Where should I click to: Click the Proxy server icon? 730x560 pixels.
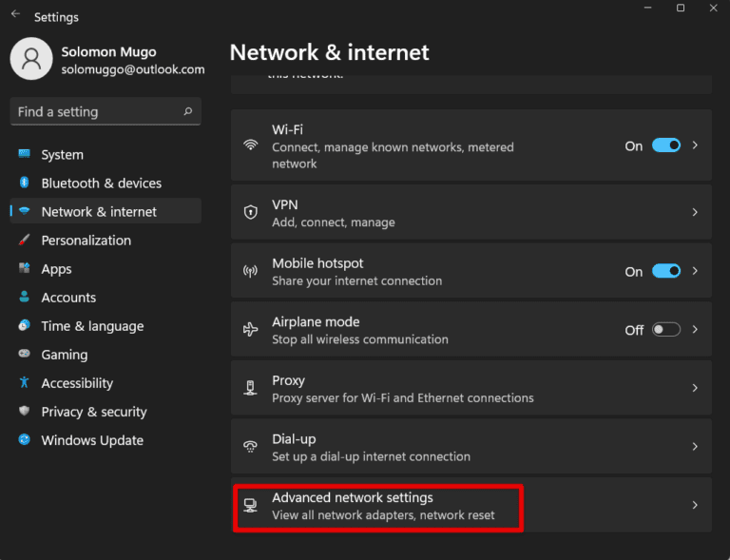pos(251,388)
